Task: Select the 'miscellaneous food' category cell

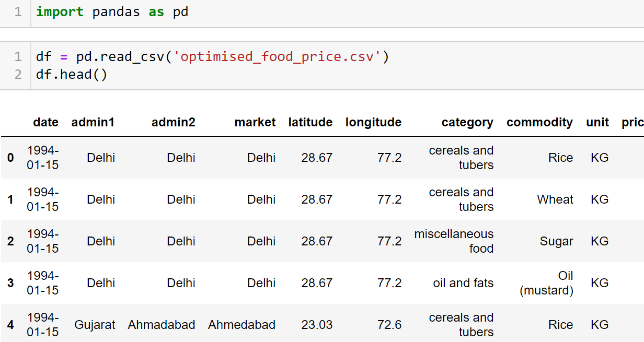Action: pos(454,241)
